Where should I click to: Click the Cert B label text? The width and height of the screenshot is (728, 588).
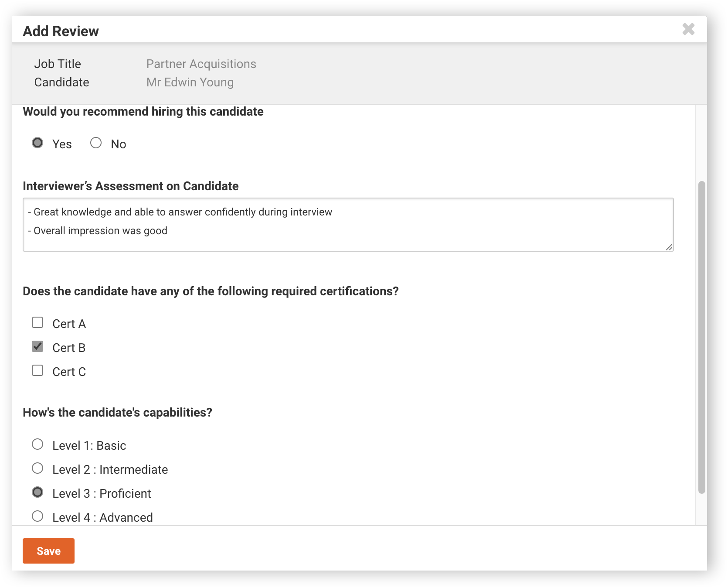tap(69, 348)
